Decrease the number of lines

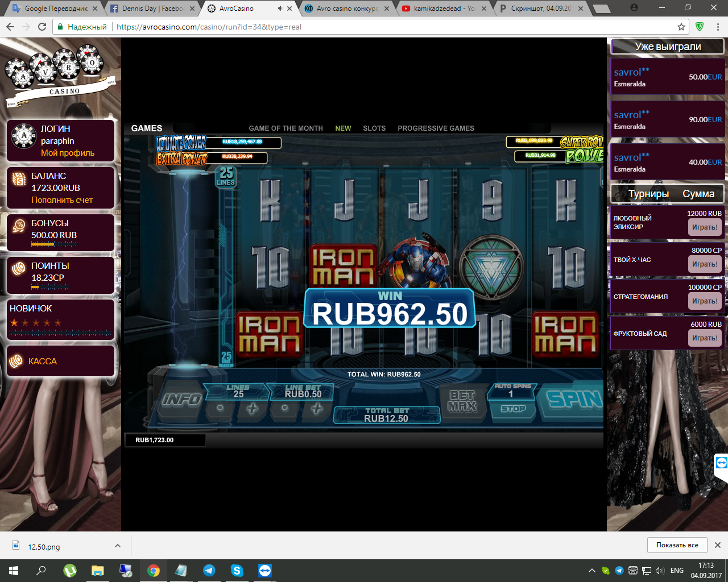pos(220,408)
